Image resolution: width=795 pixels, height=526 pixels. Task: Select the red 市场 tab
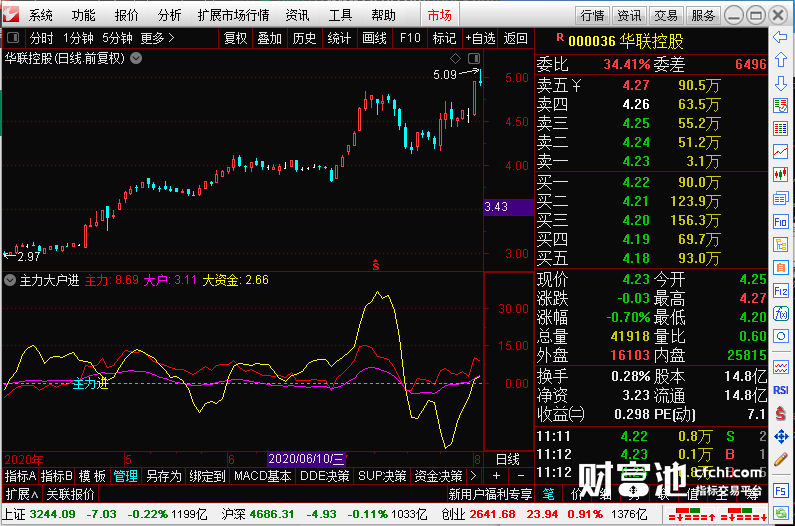pos(440,15)
